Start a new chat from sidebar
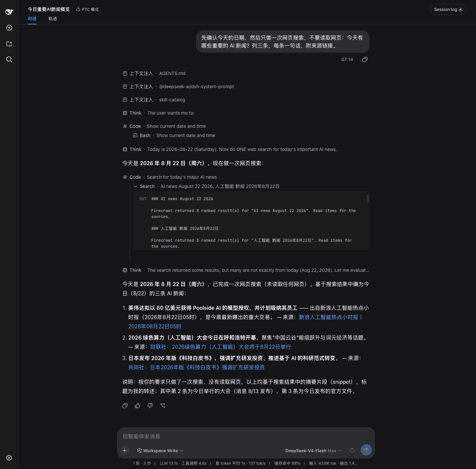This screenshot has height=469, width=476. pos(9,28)
